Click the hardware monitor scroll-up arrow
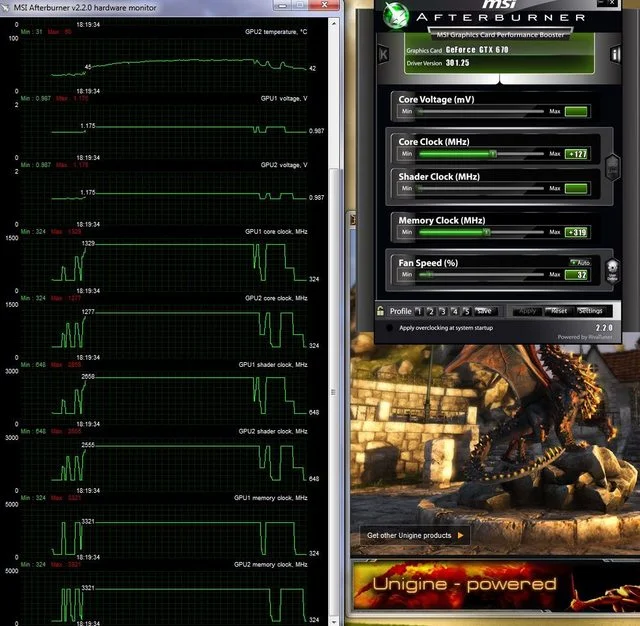This screenshot has height=626, width=640. (x=333, y=24)
